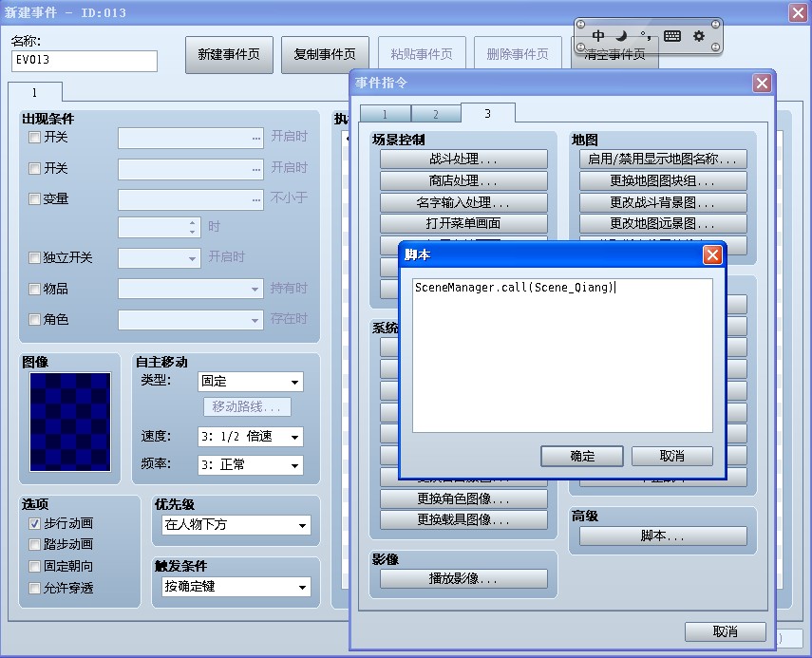Click 复制事件页 button
This screenshot has width=812, height=658.
coord(325,54)
